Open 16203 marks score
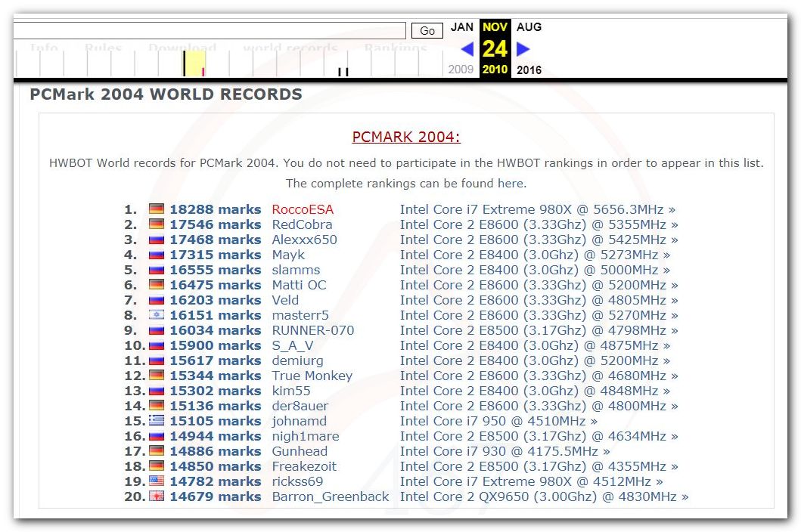 click(x=215, y=300)
